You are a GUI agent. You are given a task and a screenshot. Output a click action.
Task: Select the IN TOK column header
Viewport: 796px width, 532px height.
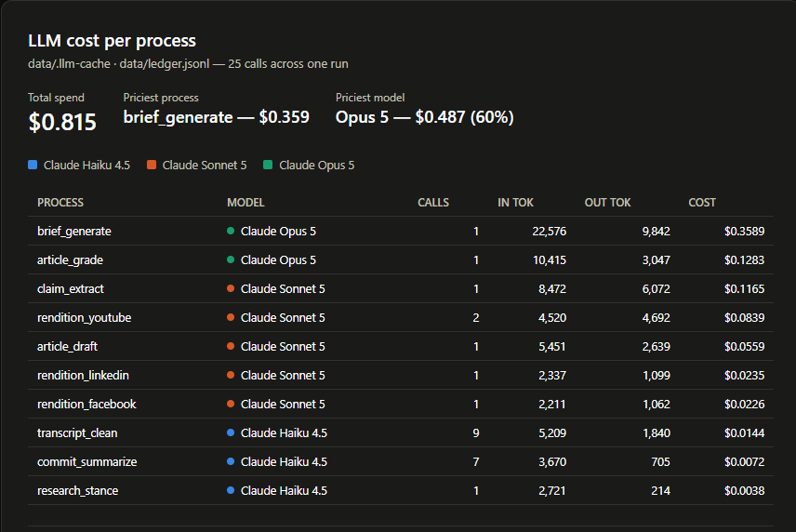(x=515, y=203)
